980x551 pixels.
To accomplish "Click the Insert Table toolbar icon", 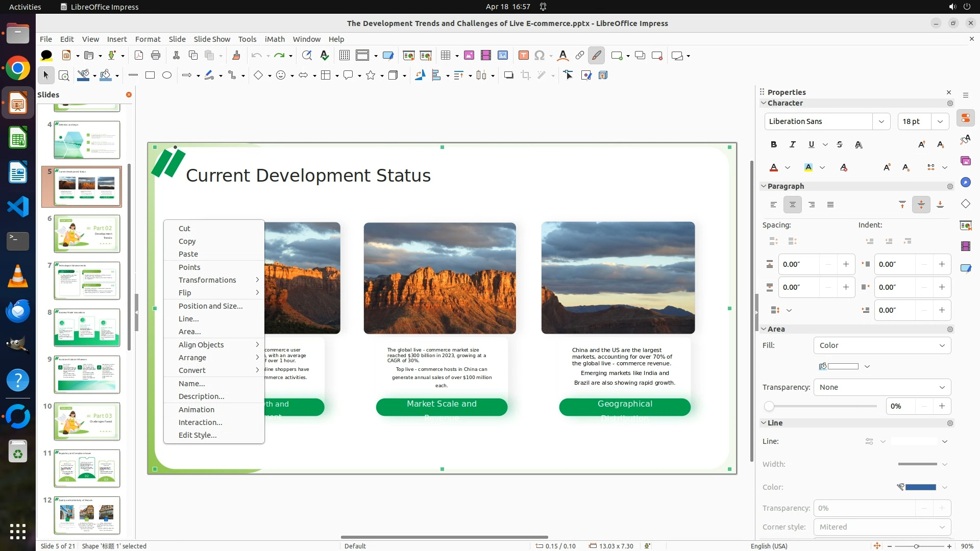I will coord(446,56).
